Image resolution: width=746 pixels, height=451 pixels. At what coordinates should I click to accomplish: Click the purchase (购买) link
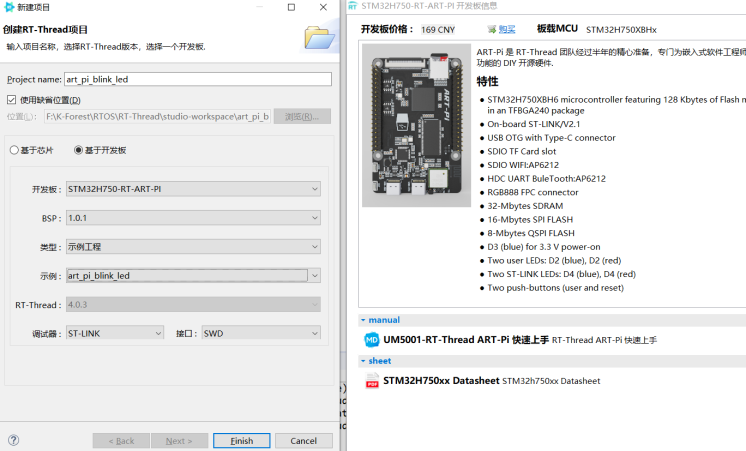click(507, 29)
